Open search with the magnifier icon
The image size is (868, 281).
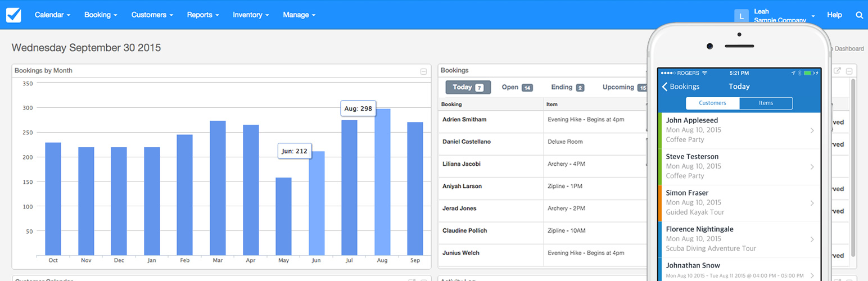[859, 15]
